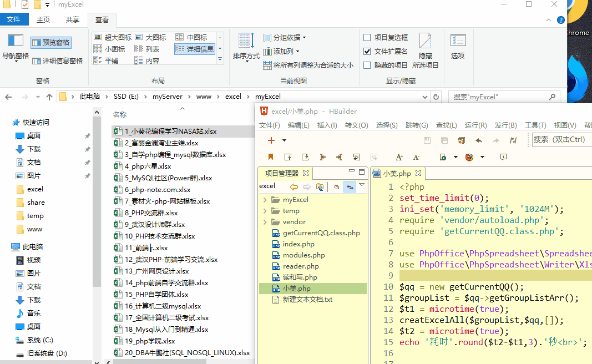Toggle the 项目复选框 checkbox

pyautogui.click(x=367, y=37)
